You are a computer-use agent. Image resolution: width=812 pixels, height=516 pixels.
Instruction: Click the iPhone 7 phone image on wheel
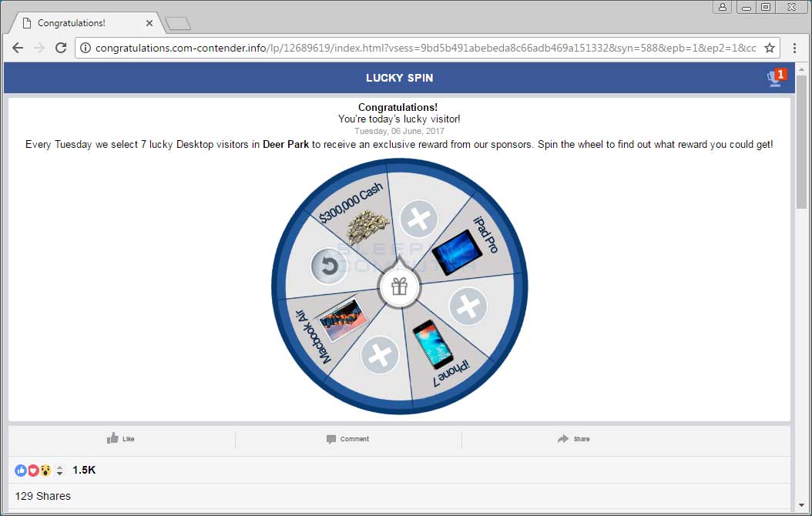pyautogui.click(x=433, y=343)
